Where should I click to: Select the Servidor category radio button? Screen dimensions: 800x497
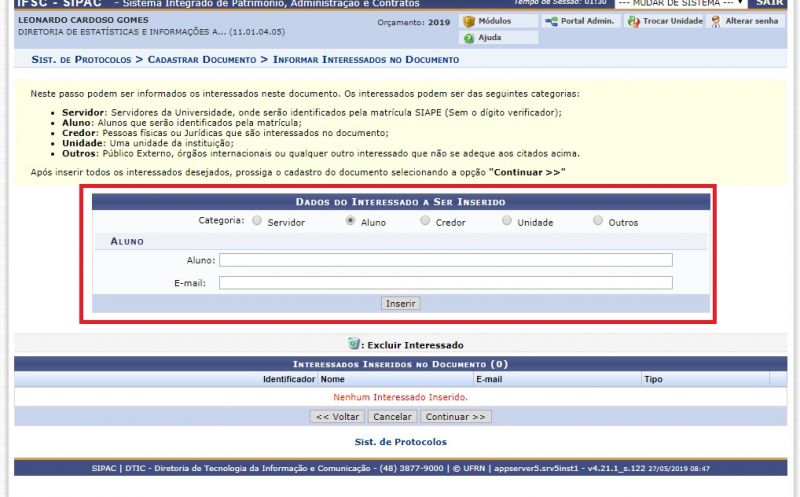tap(258, 221)
